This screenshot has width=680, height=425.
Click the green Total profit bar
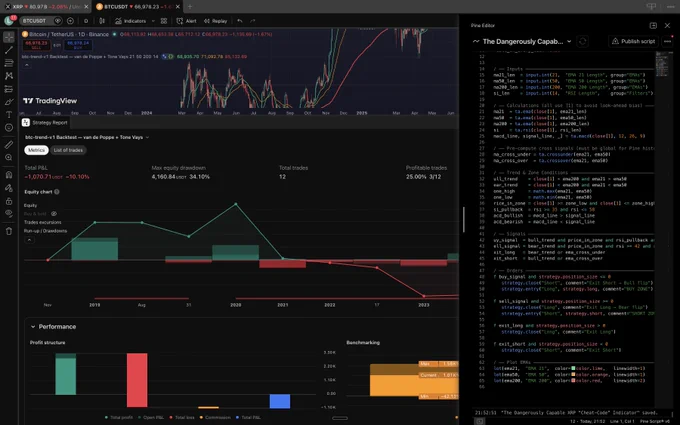65,374
